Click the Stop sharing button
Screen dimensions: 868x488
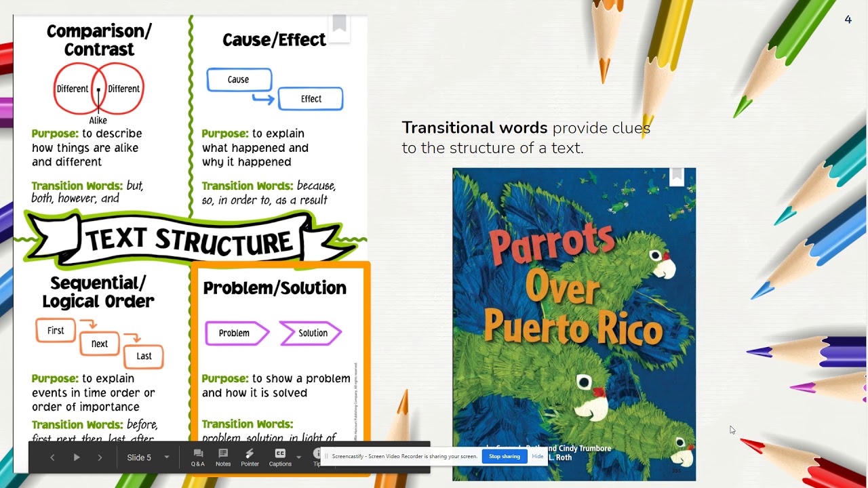point(505,456)
